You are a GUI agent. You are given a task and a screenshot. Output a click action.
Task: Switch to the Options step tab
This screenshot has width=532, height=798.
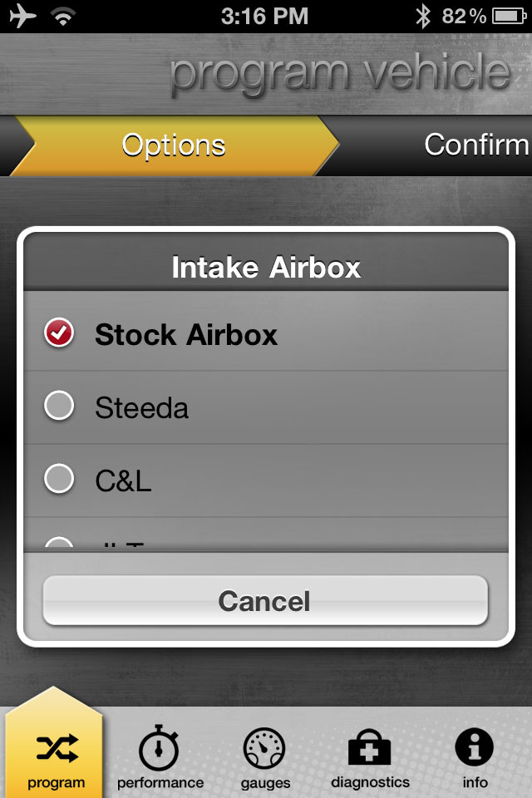click(174, 146)
